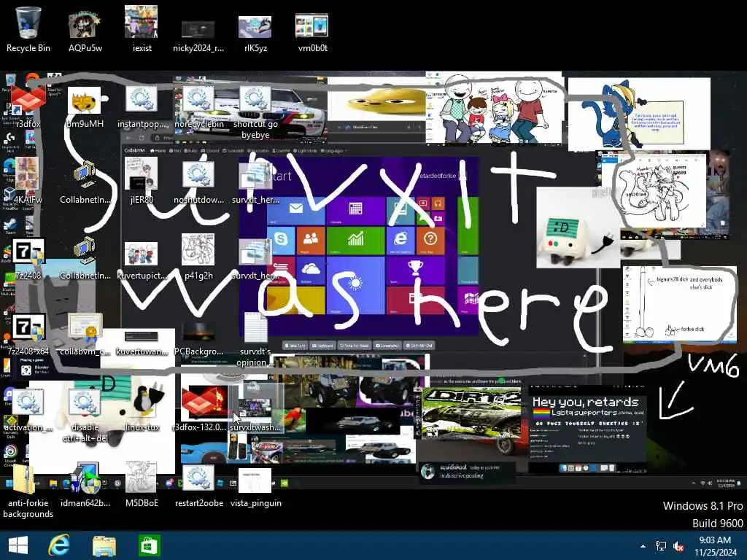Screen dimensions: 747x560
Task: Open the taskbar clock showing 9:03 AM
Action: (716, 546)
